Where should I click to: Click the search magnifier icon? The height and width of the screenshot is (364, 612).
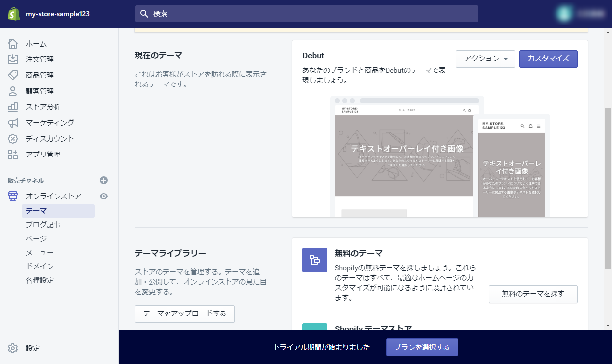[x=144, y=14]
